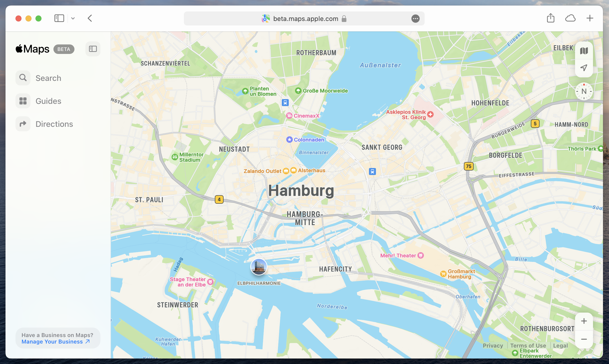The image size is (609, 364).
Task: Click the Asklepios Klinik St. Georg hospital marker
Action: pos(430,114)
